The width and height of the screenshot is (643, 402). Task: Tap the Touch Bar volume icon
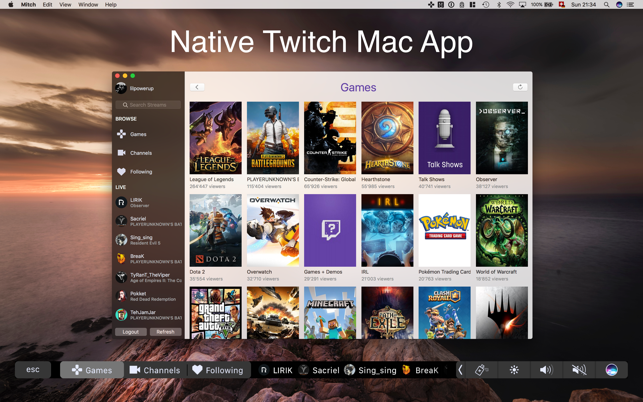546,370
